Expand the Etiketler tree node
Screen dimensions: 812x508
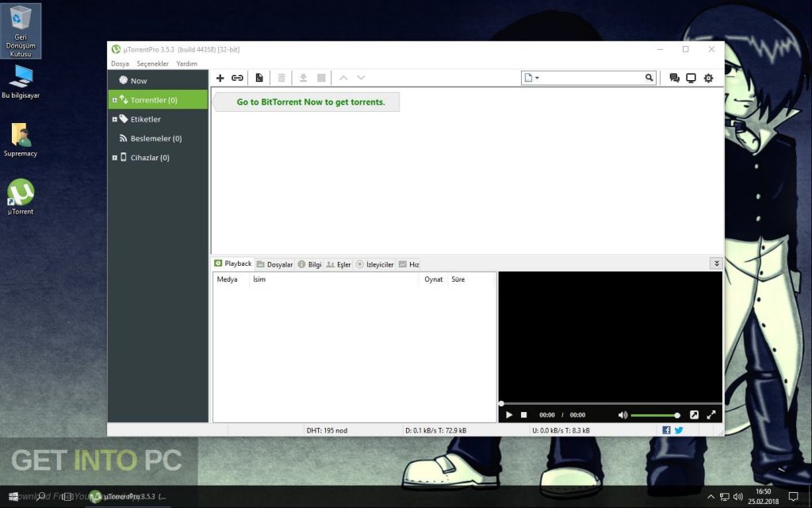point(114,119)
